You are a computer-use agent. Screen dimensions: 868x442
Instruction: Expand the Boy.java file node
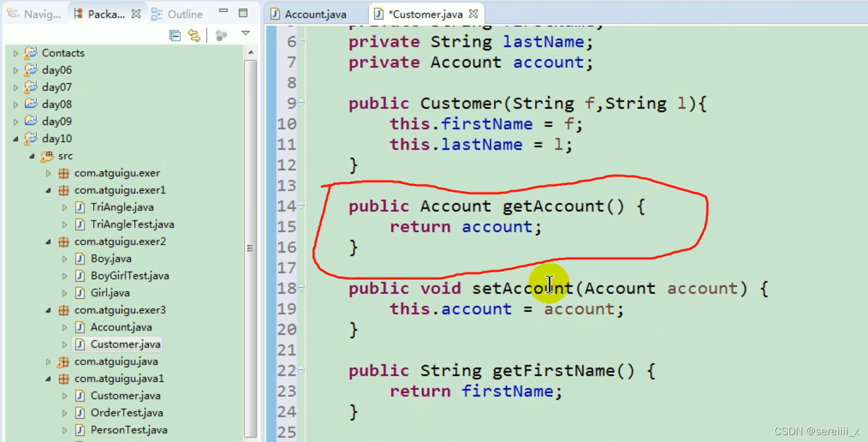(64, 259)
